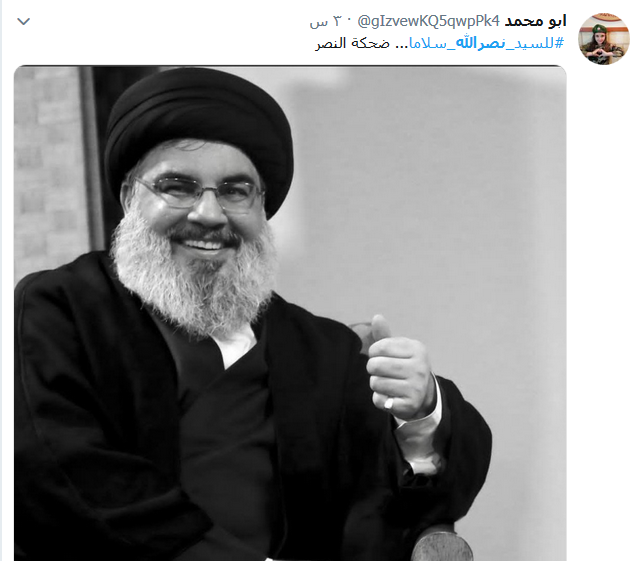Follow the blue hashtag link in tweet
The image size is (641, 561).
[x=486, y=43]
